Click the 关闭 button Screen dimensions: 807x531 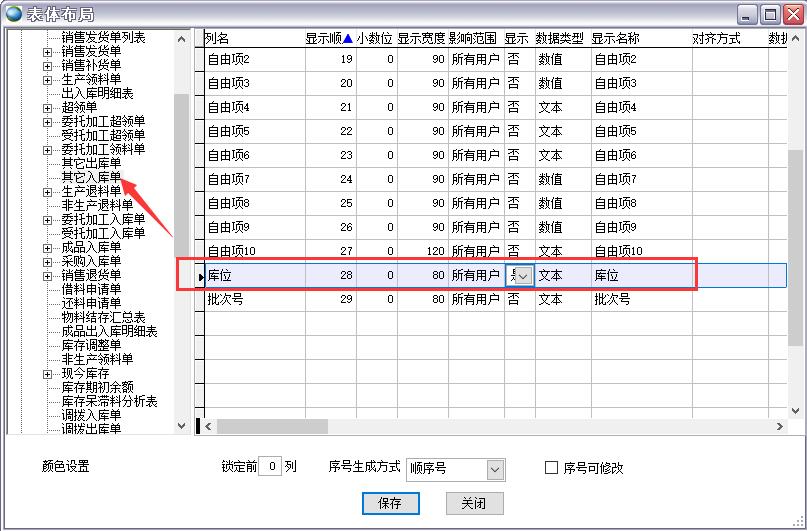click(474, 503)
